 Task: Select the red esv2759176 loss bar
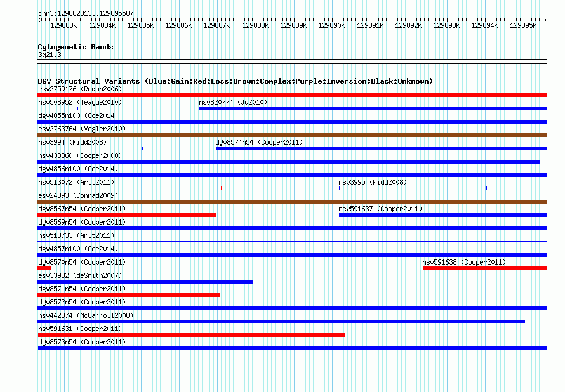click(292, 95)
